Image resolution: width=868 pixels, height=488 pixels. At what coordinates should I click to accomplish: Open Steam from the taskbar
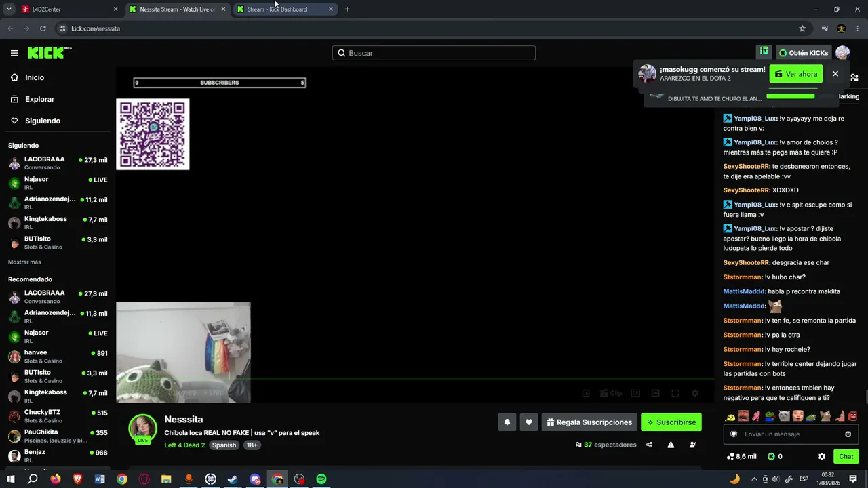(233, 479)
